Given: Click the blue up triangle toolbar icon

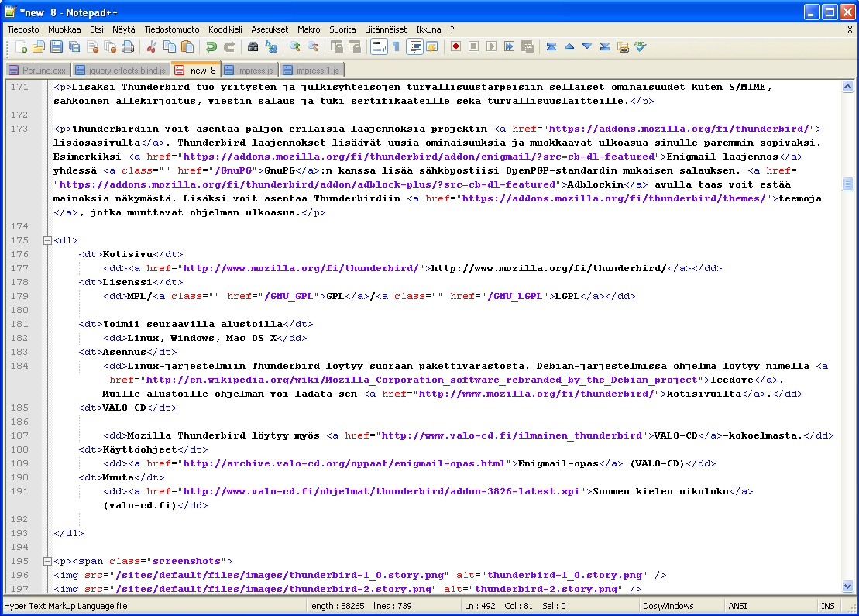Looking at the screenshot, I should pyautogui.click(x=569, y=47).
